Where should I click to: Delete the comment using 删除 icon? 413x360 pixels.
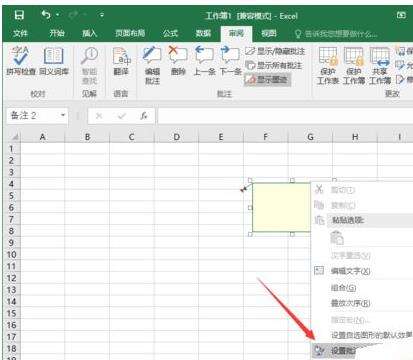click(x=178, y=61)
